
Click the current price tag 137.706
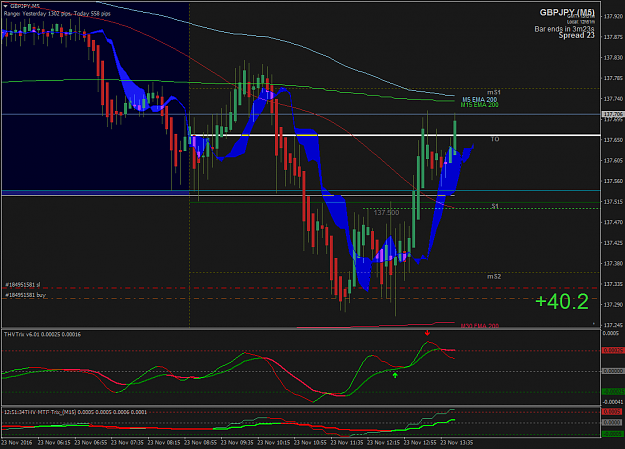[x=613, y=114]
